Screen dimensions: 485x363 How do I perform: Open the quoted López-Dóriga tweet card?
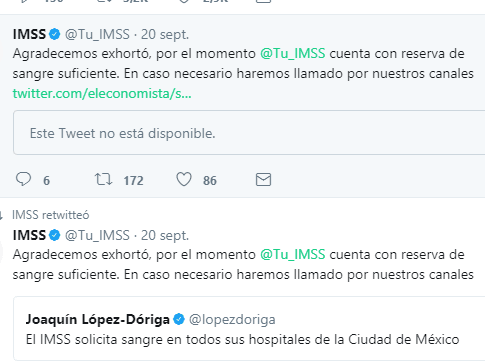coord(249,328)
